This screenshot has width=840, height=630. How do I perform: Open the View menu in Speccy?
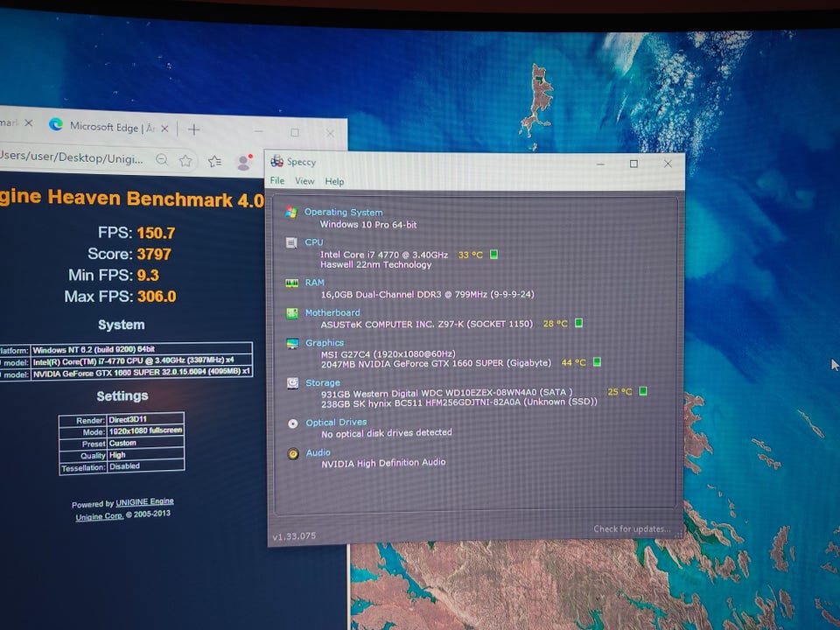tap(304, 181)
